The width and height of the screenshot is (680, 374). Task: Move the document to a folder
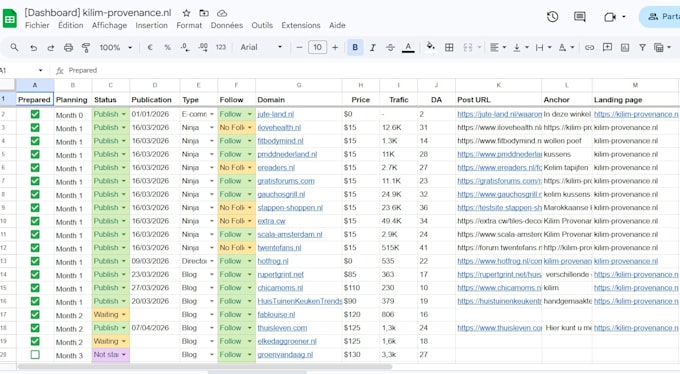tap(204, 13)
